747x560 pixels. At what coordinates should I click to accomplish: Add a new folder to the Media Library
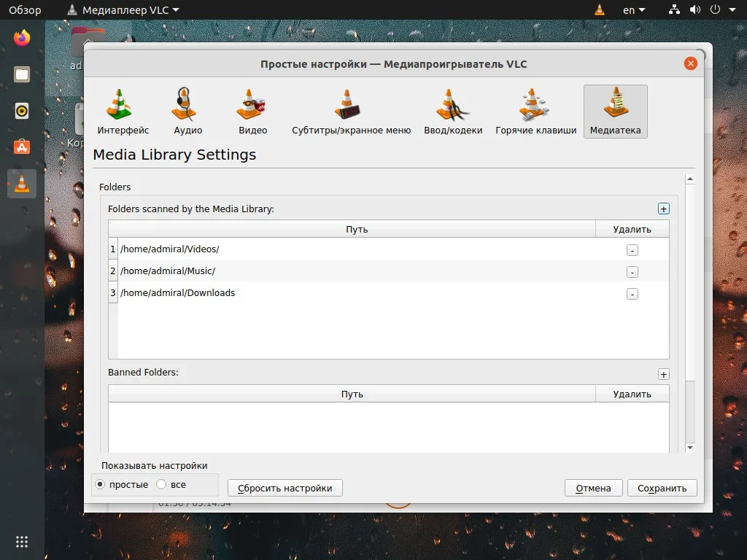[664, 209]
